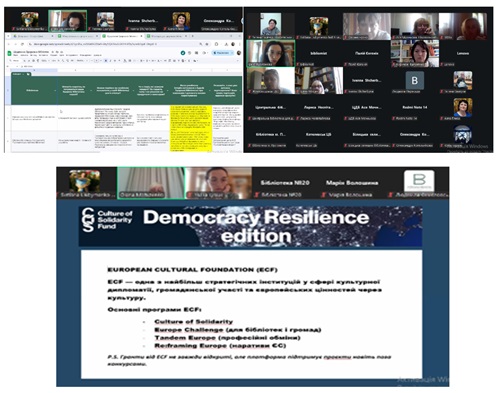The image size is (500, 393).
Task: Show more participants using the strip arrow
Action: (x=242, y=21)
